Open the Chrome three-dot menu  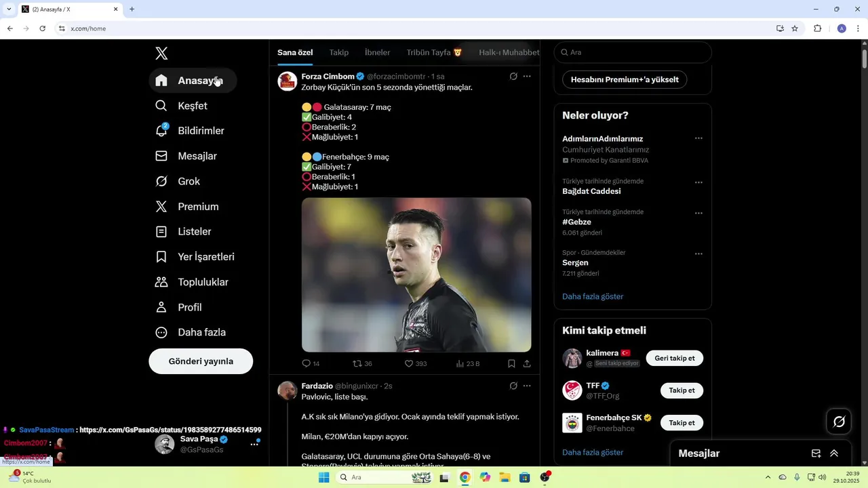(859, 28)
